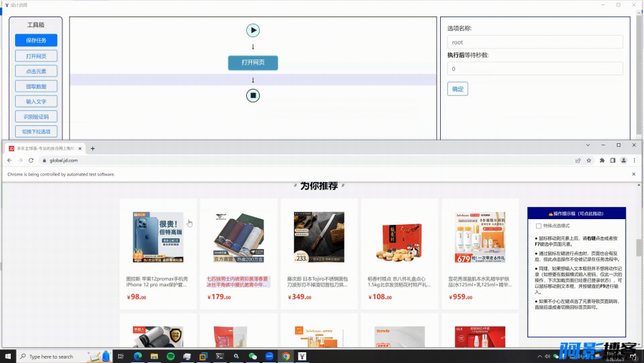
Task: Click the 图拉斯 iPhone case product title
Action: click(x=157, y=281)
